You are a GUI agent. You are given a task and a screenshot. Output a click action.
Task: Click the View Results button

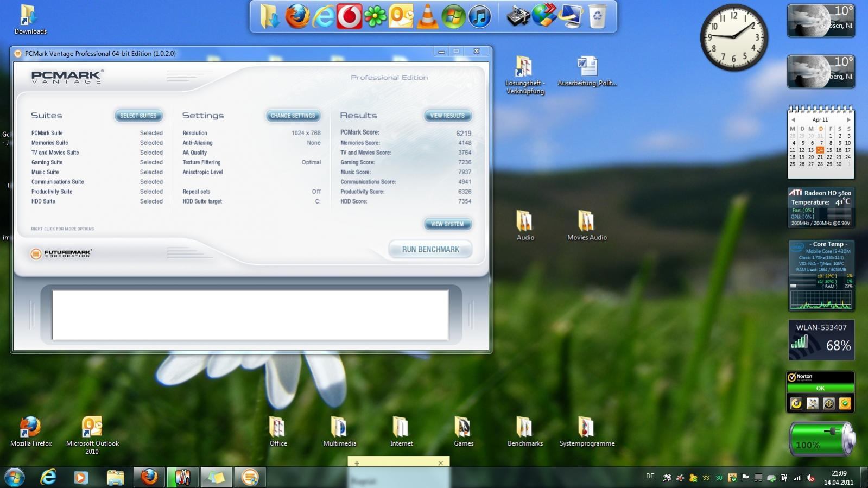tap(447, 116)
